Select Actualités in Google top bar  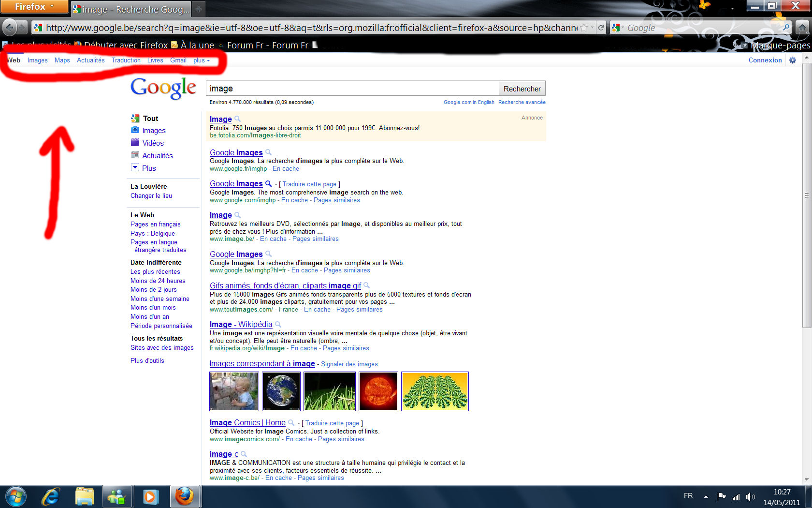(90, 60)
